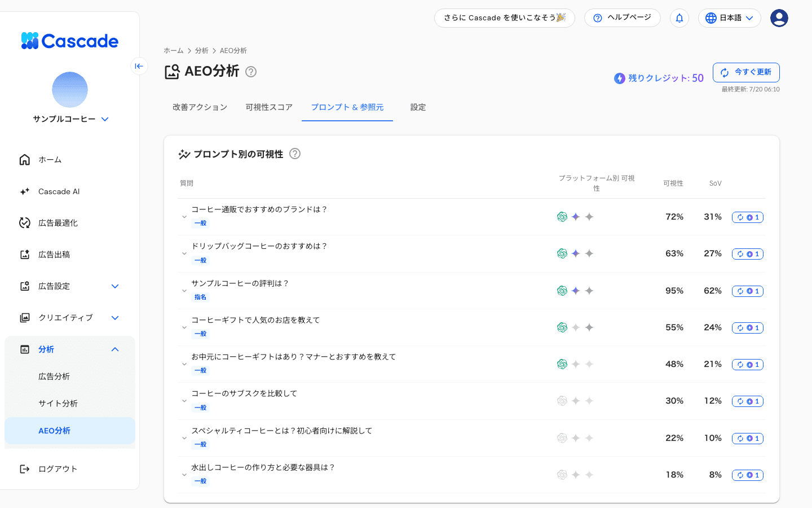
Task: Select プロンプト & 参照元 tab
Action: (347, 107)
